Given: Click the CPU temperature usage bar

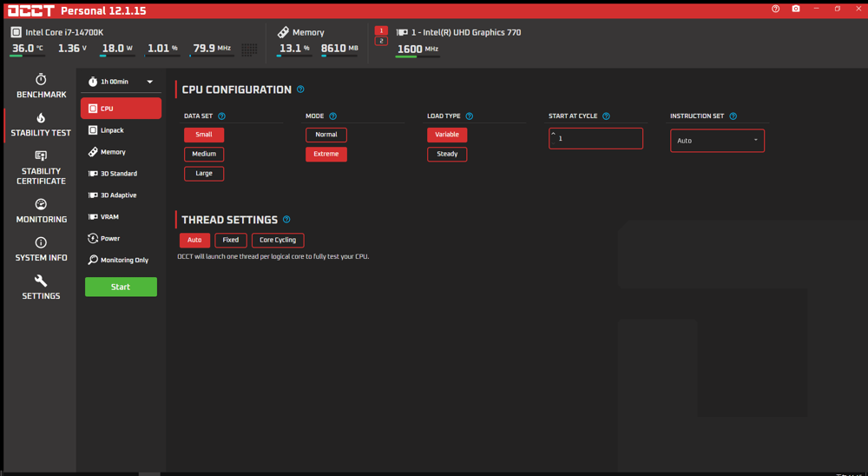Looking at the screenshot, I should coord(26,56).
